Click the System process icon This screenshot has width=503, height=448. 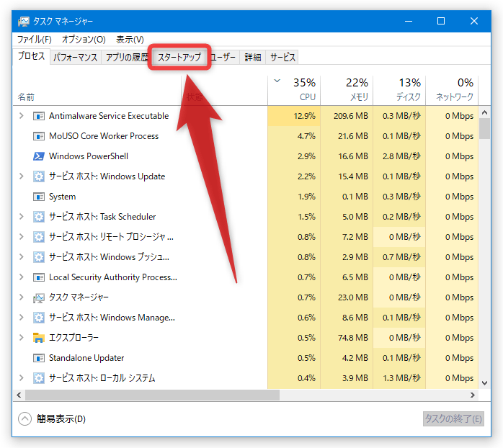pos(39,197)
